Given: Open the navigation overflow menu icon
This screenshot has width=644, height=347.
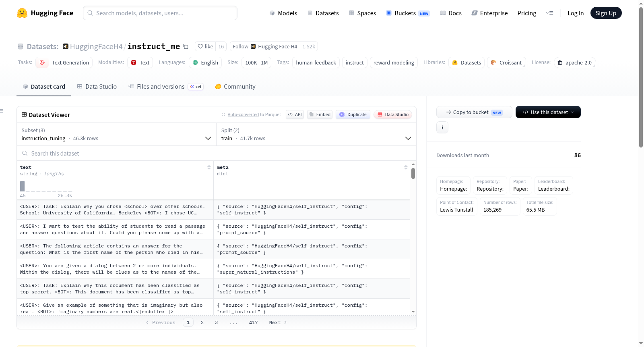Looking at the screenshot, I should click(x=549, y=13).
